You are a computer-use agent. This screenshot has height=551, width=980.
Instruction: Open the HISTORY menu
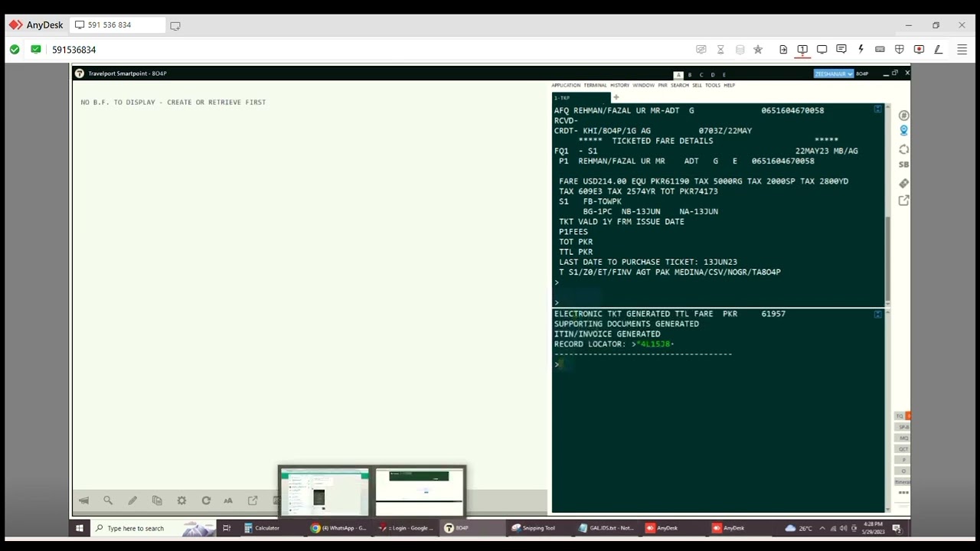619,85
